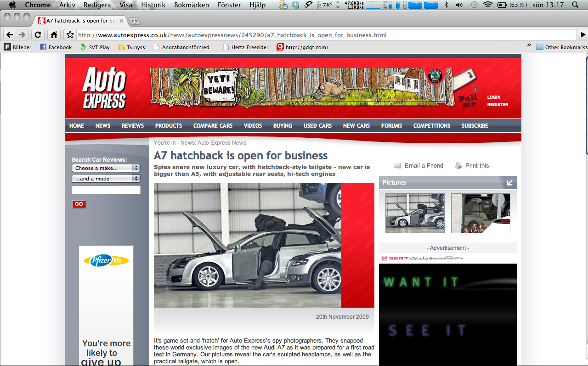Open the Tv.nyss bookmark

[131, 47]
